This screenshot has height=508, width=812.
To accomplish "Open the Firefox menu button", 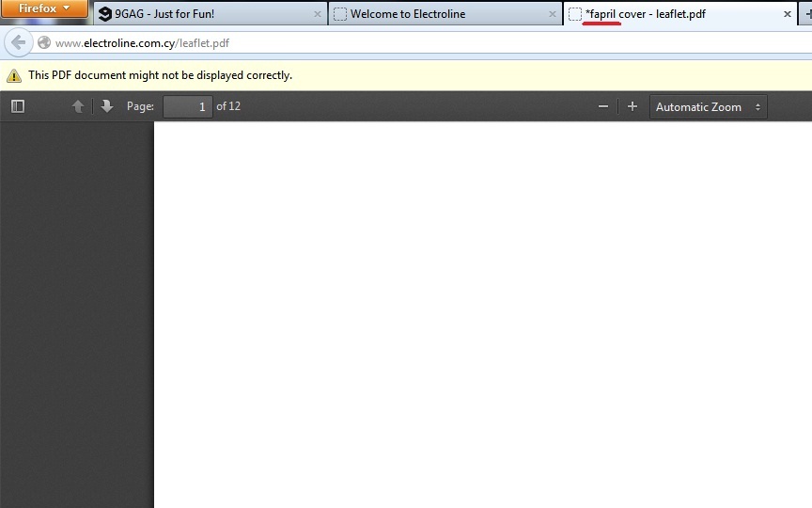I will click(44, 8).
